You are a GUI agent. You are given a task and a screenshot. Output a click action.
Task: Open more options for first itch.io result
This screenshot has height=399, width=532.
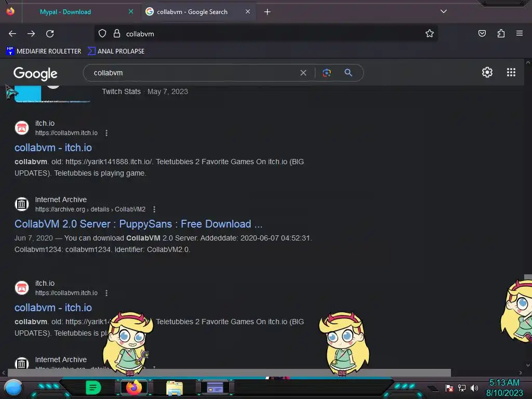[107, 133]
